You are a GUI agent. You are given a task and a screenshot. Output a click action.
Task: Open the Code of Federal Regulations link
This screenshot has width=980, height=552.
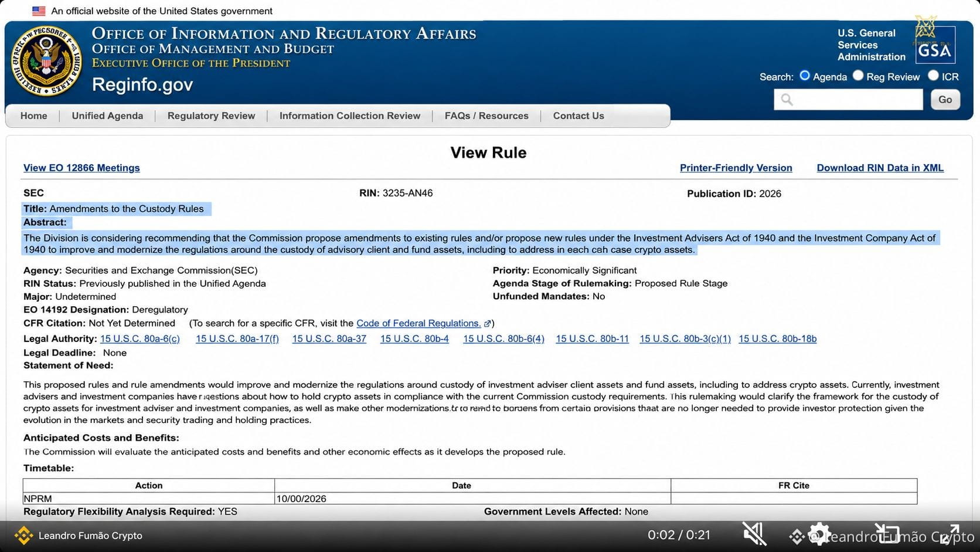coord(418,323)
